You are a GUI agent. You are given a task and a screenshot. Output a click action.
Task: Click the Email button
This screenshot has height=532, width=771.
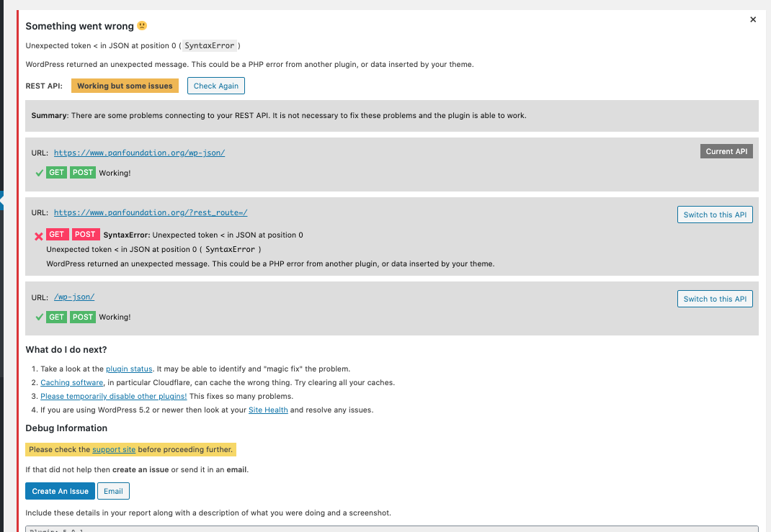[x=113, y=491]
